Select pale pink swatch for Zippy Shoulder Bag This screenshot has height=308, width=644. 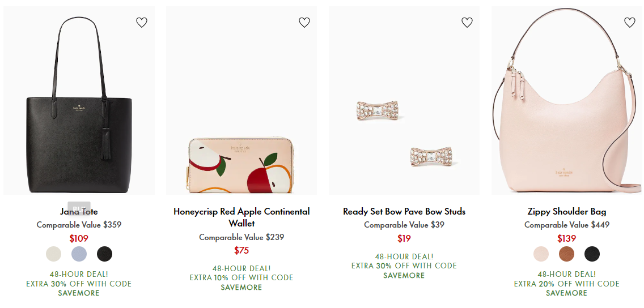click(541, 254)
